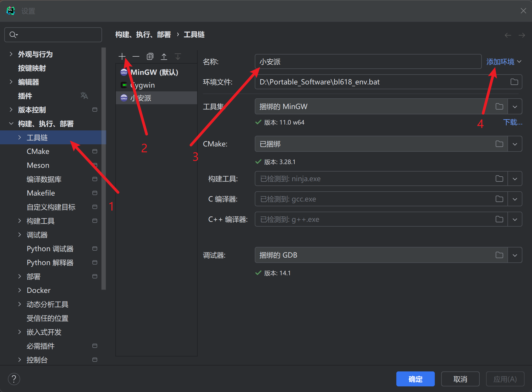Click the 名称 field containing 小安派

point(368,62)
